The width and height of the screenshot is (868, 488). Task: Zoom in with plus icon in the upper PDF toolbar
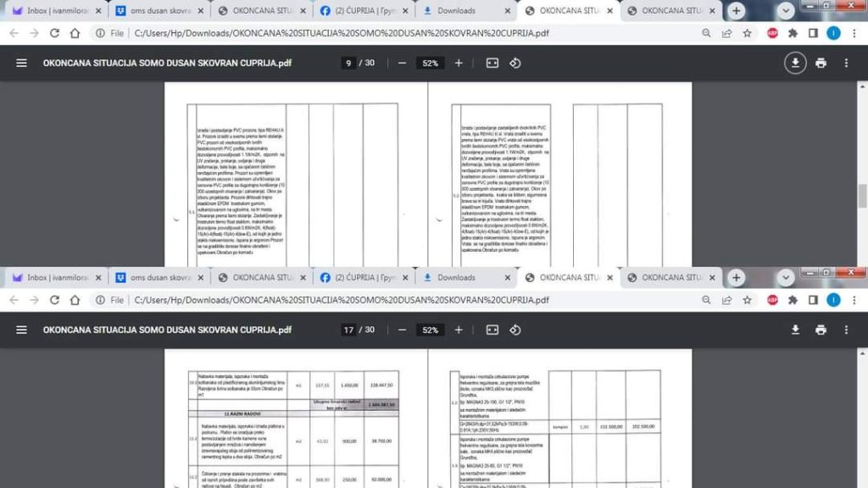coord(459,64)
